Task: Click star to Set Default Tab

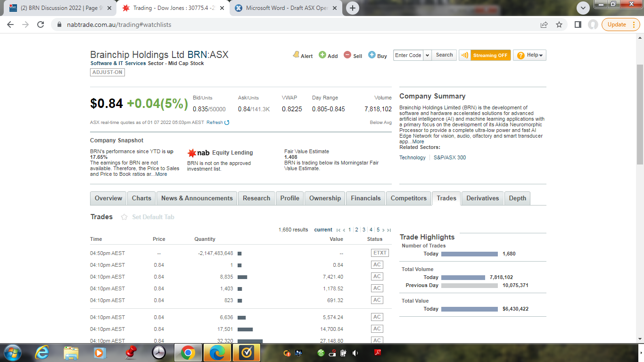Action: click(124, 217)
